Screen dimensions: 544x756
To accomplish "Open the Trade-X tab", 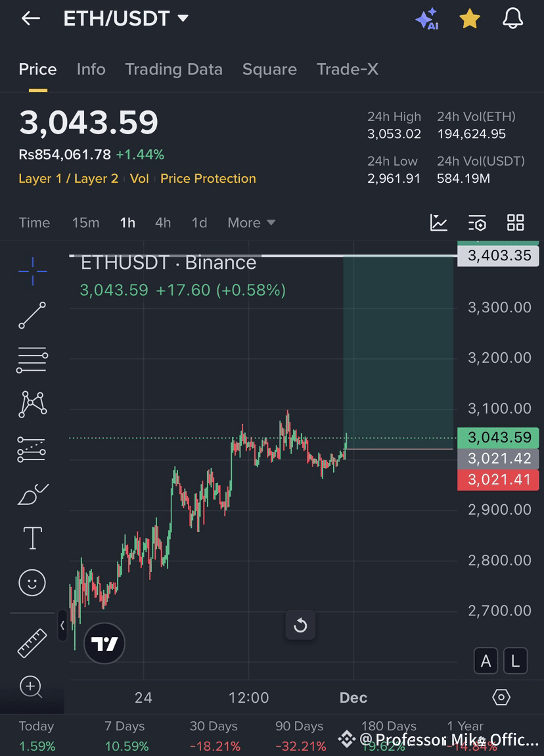I will coord(348,70).
